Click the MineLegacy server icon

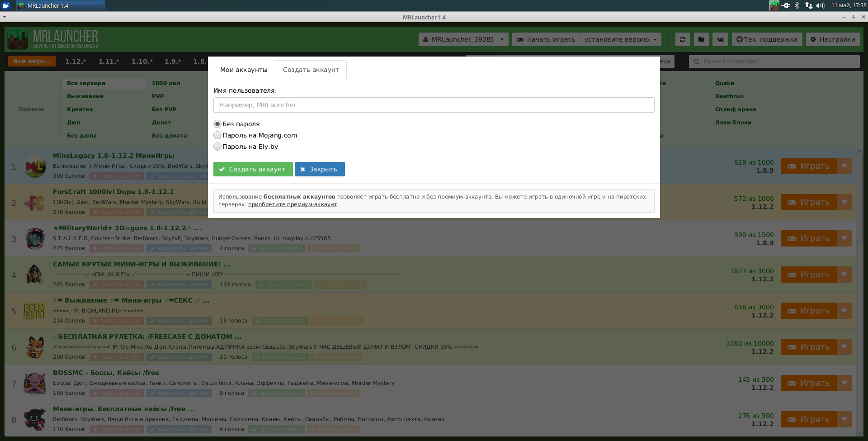(35, 166)
